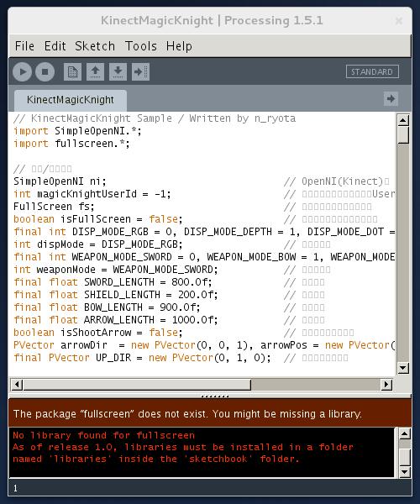Click the 'import fullscreen.*;' line

71,144
